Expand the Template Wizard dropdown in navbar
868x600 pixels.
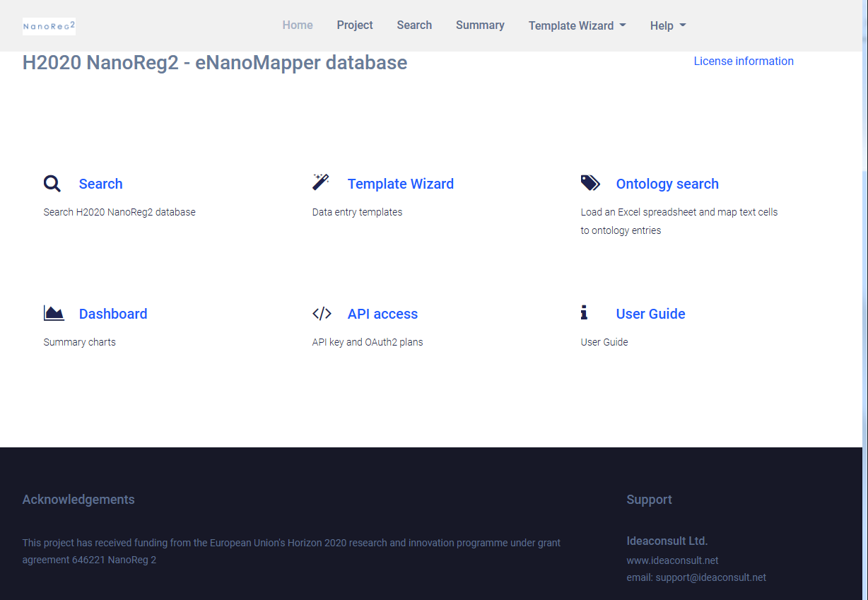click(577, 25)
